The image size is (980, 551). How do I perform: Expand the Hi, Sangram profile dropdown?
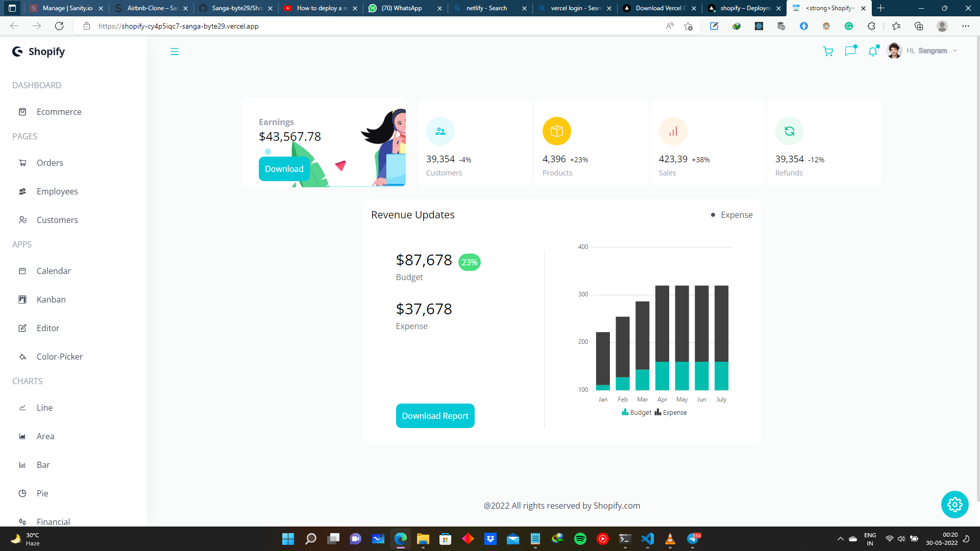(x=932, y=51)
